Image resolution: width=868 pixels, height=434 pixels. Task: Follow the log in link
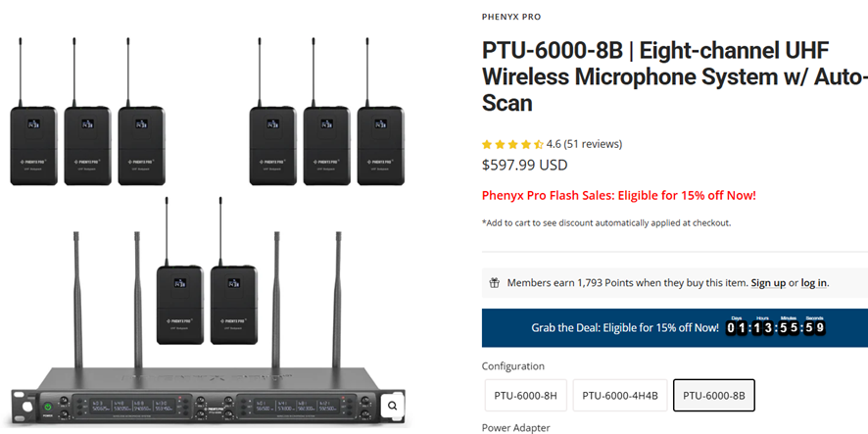(x=813, y=283)
